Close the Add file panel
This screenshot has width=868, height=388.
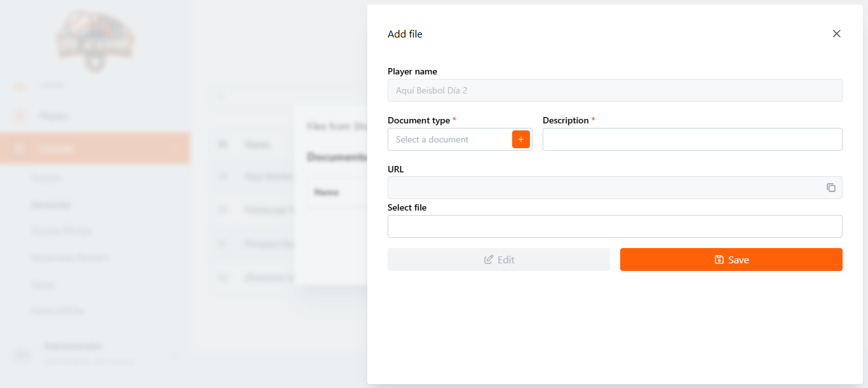pyautogui.click(x=836, y=34)
